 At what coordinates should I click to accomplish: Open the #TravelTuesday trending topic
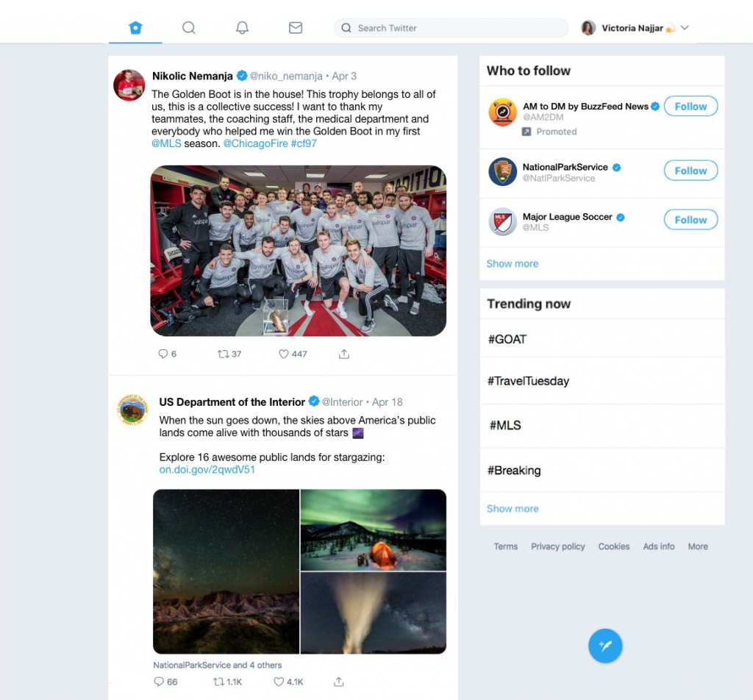point(602,381)
